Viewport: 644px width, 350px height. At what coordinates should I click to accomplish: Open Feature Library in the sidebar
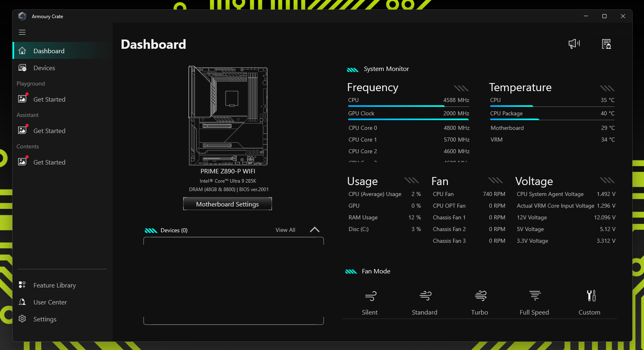coord(63,285)
